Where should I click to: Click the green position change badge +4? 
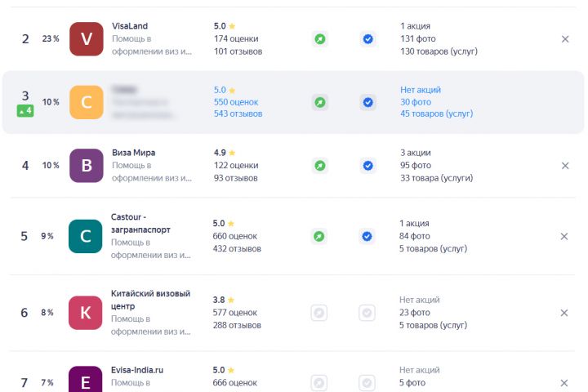click(x=24, y=110)
